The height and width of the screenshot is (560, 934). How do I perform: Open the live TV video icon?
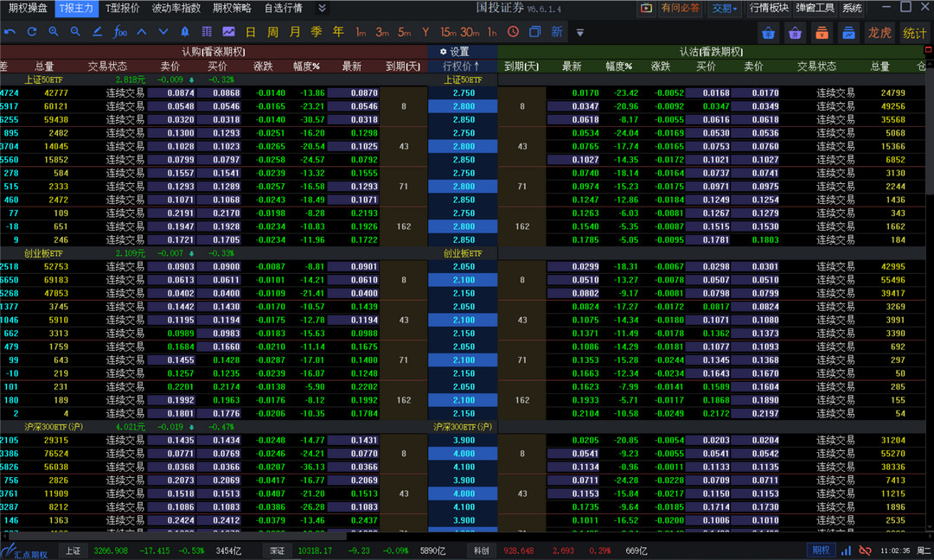click(645, 9)
